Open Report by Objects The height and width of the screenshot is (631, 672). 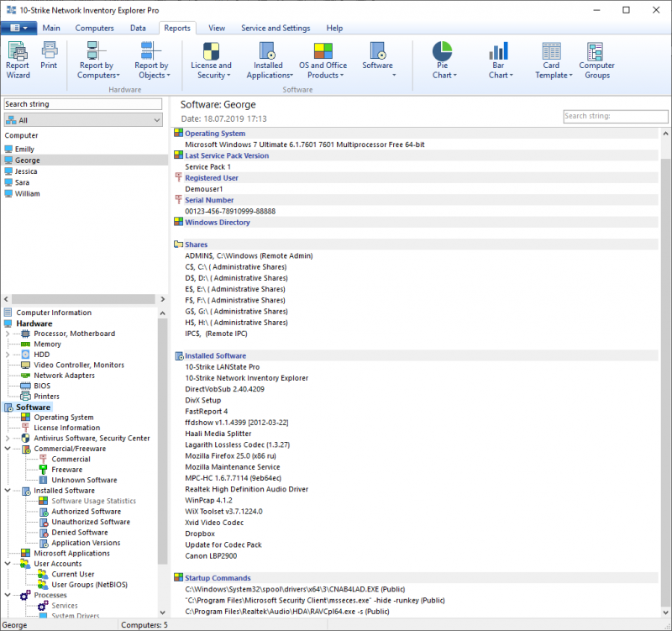click(152, 60)
